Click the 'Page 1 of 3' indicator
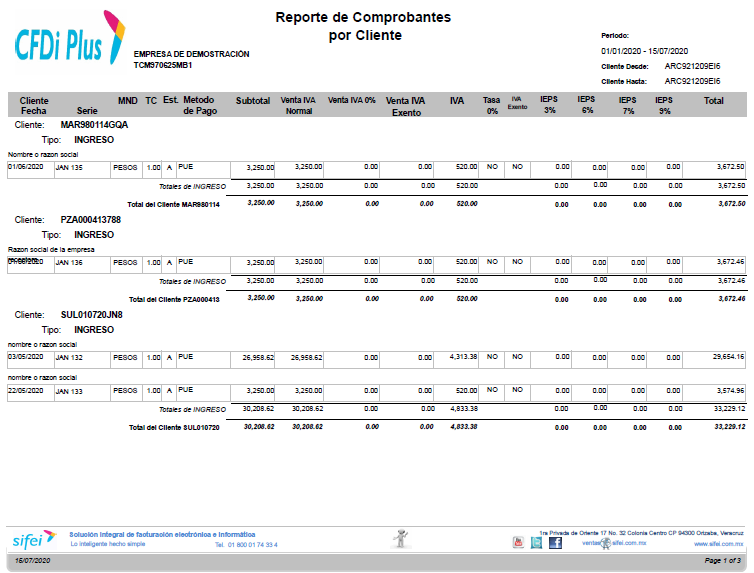This screenshot has width=754, height=573. pyautogui.click(x=723, y=561)
